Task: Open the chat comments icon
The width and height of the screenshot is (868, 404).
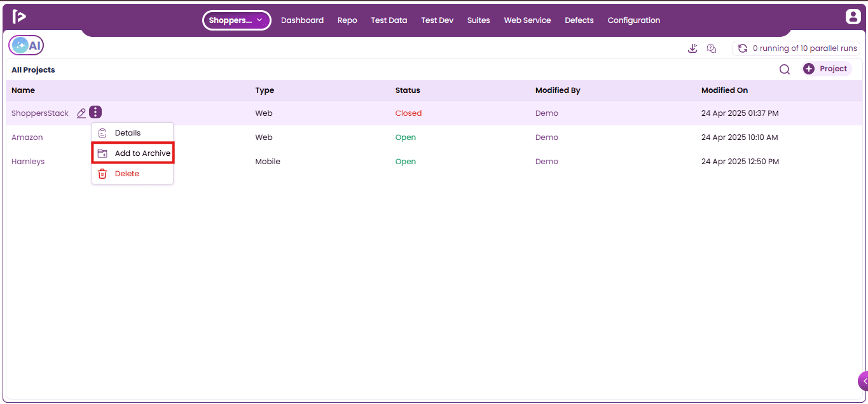Action: [x=712, y=48]
